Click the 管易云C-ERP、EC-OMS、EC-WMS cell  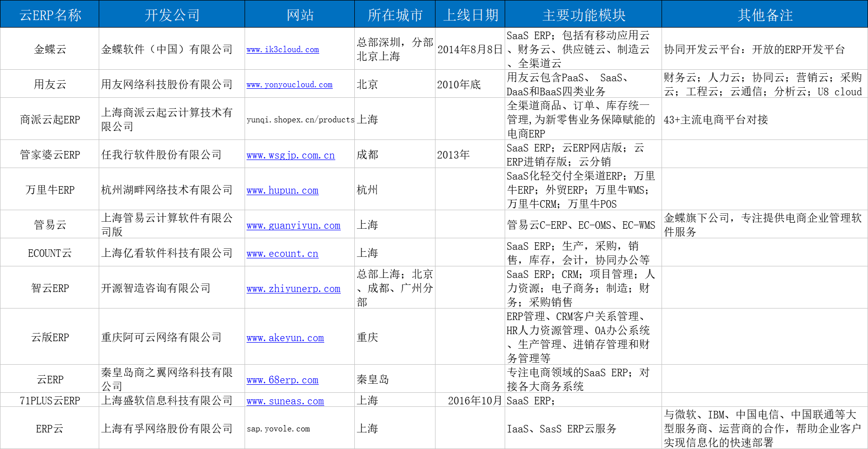583,224
